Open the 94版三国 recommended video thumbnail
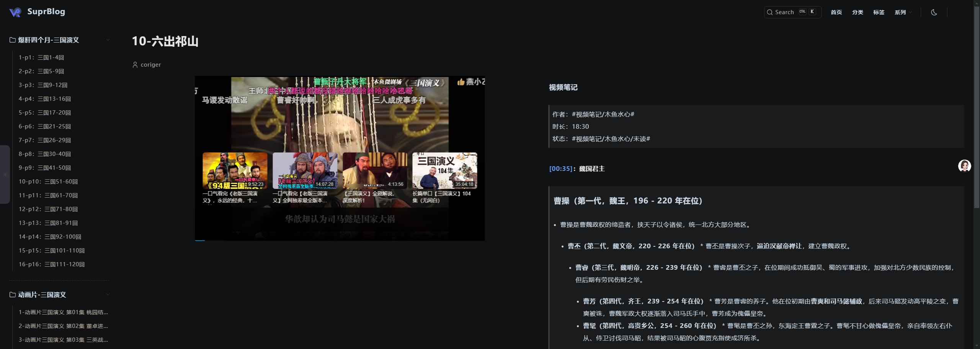This screenshot has height=349, width=980. click(235, 170)
